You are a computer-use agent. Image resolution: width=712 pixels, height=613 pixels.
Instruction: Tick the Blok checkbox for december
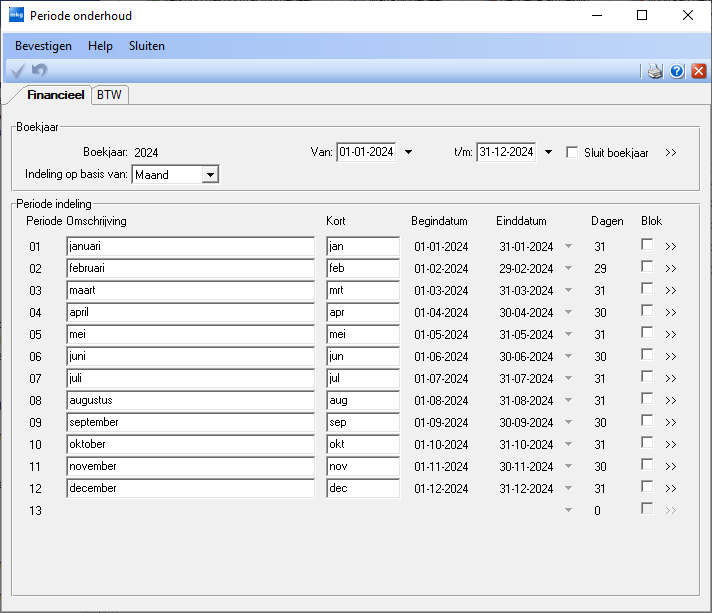[647, 486]
